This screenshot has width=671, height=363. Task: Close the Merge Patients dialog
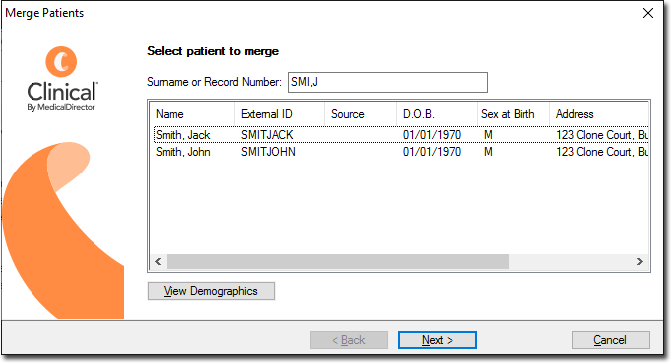tap(648, 13)
